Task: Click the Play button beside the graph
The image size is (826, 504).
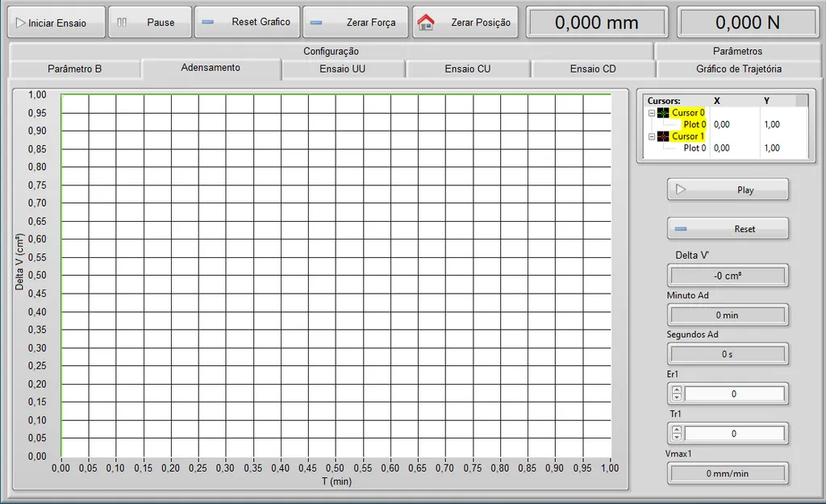Action: 728,190
